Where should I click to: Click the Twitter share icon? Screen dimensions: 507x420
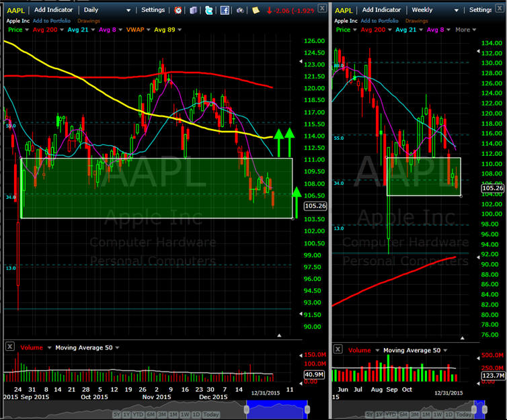pyautogui.click(x=209, y=10)
